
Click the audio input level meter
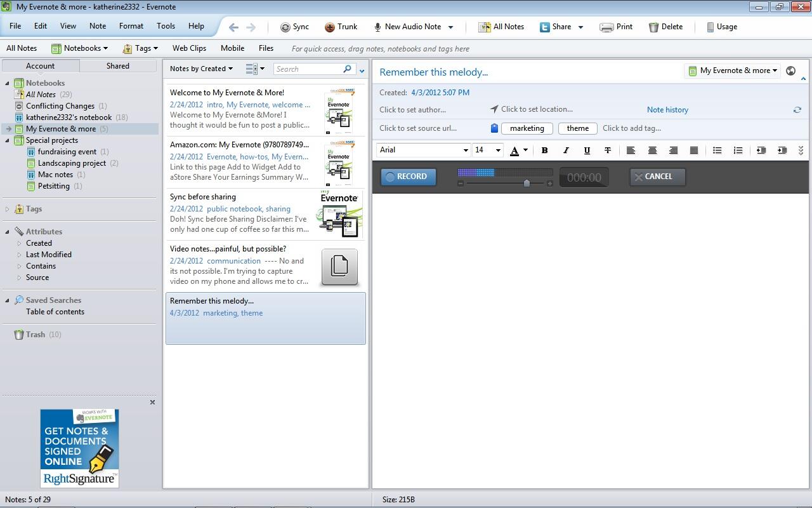pyautogui.click(x=505, y=172)
